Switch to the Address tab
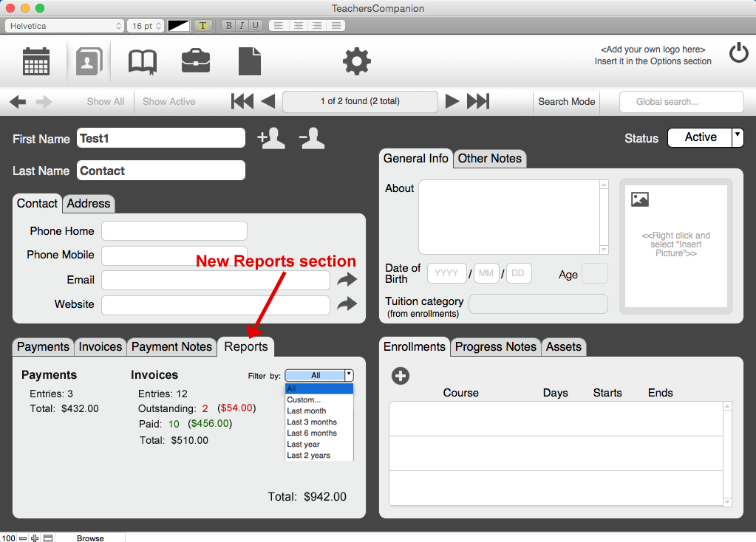Screen dimensions: 756x542 [89, 203]
